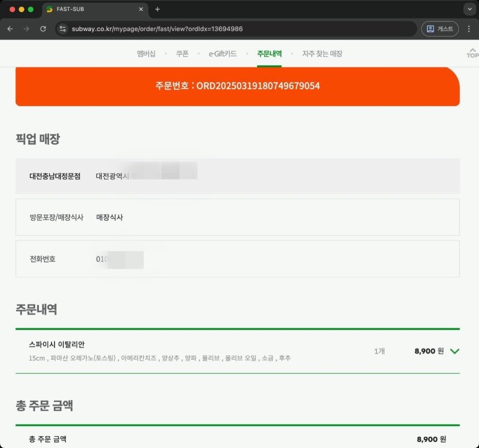Open the e-Gift카드 link
The width and height of the screenshot is (479, 448).
225,53
